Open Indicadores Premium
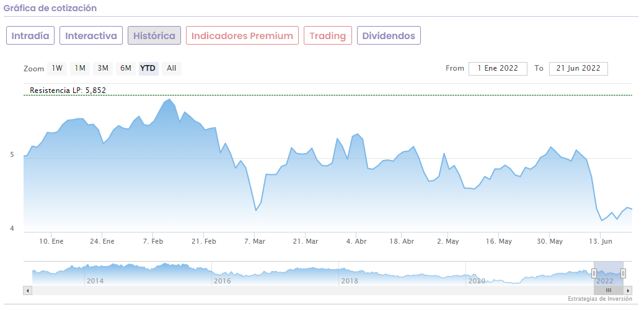Viewport: 644px width, 310px height. 242,35
